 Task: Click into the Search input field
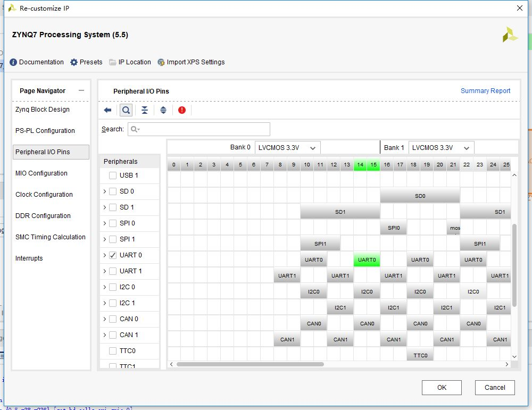199,129
